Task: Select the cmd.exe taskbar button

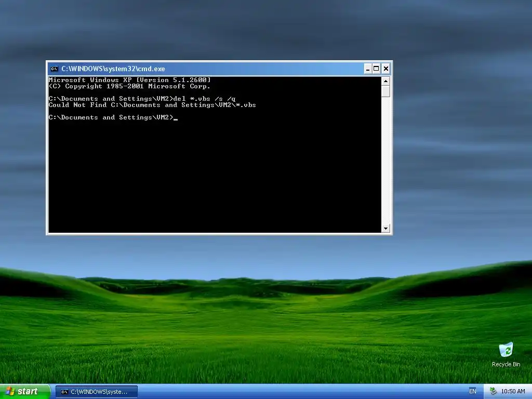Action: coord(97,392)
